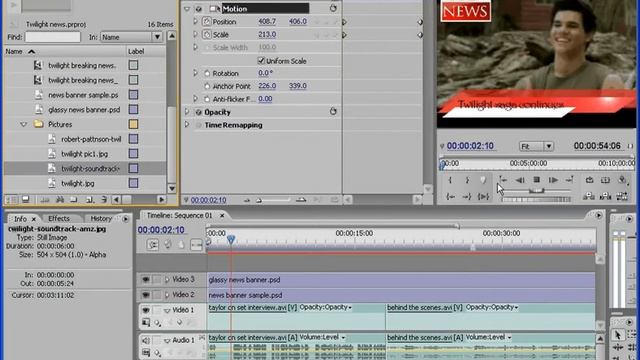
Task: Step forward one frame in Program monitor
Action: point(553,180)
